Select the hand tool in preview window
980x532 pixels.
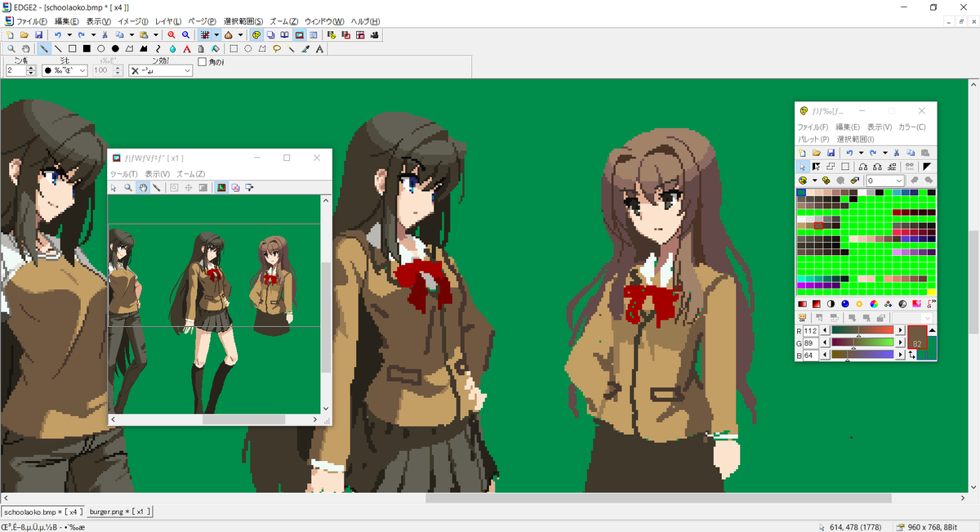tap(142, 188)
